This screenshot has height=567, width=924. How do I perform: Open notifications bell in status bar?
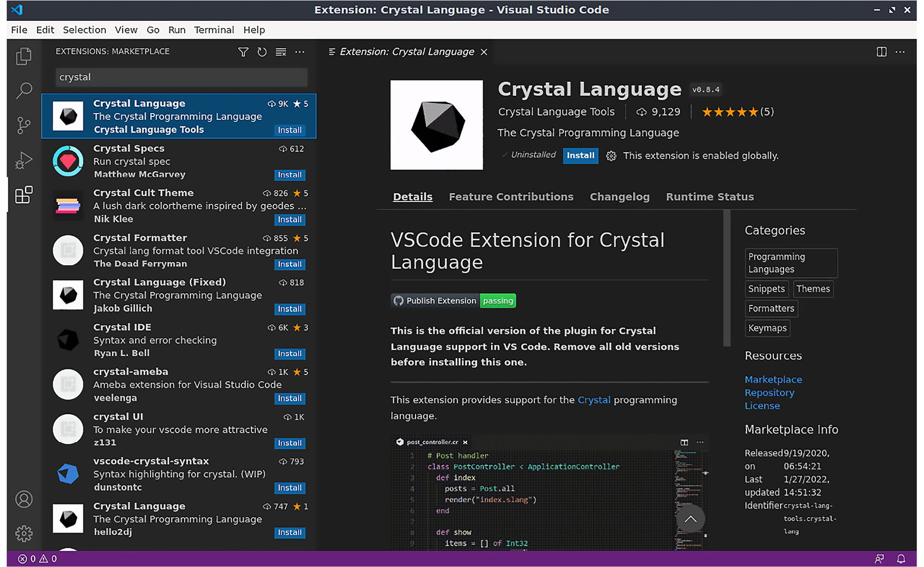tap(901, 559)
